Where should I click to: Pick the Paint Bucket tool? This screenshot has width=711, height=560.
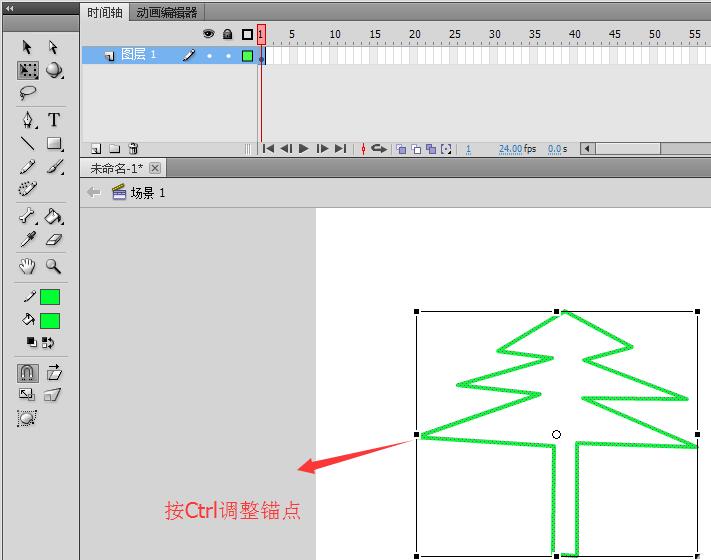[x=54, y=216]
